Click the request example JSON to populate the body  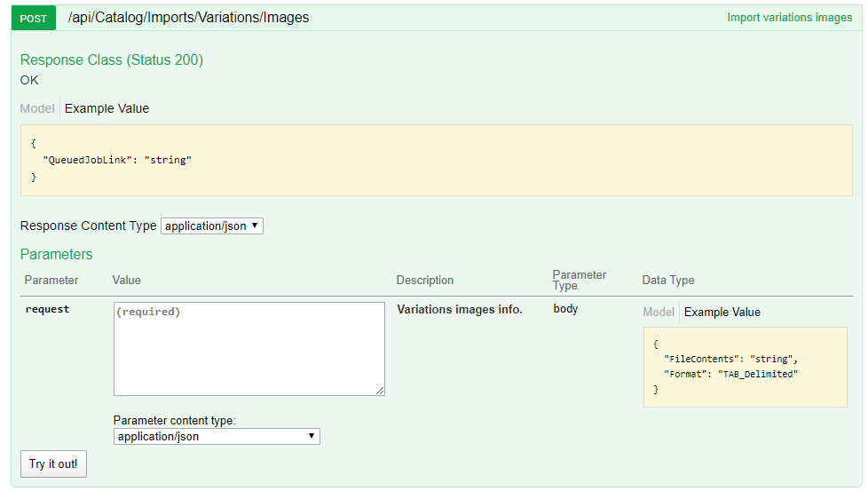pos(746,367)
